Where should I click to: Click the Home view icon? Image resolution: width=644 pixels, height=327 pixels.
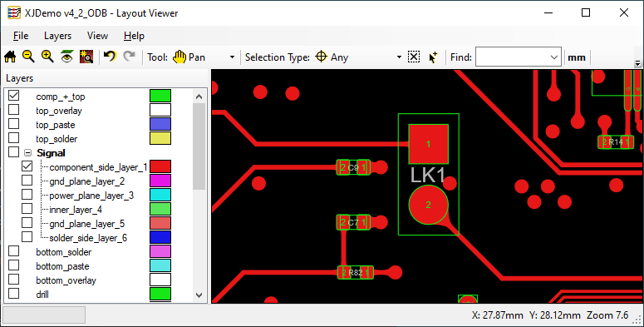point(10,57)
